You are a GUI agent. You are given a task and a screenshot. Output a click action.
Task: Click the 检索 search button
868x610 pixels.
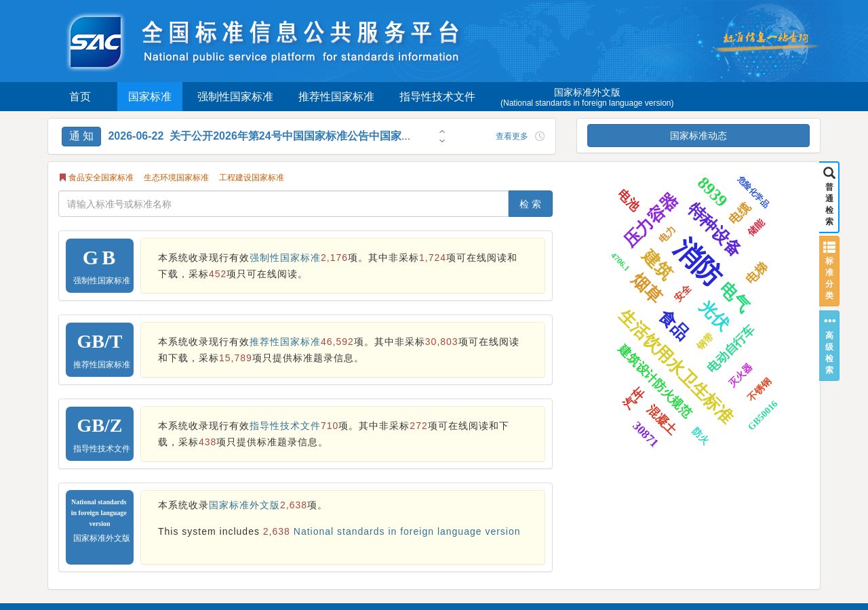tap(530, 204)
